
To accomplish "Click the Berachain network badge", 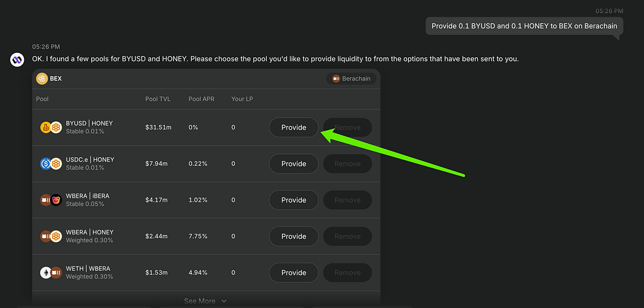I will (351, 79).
